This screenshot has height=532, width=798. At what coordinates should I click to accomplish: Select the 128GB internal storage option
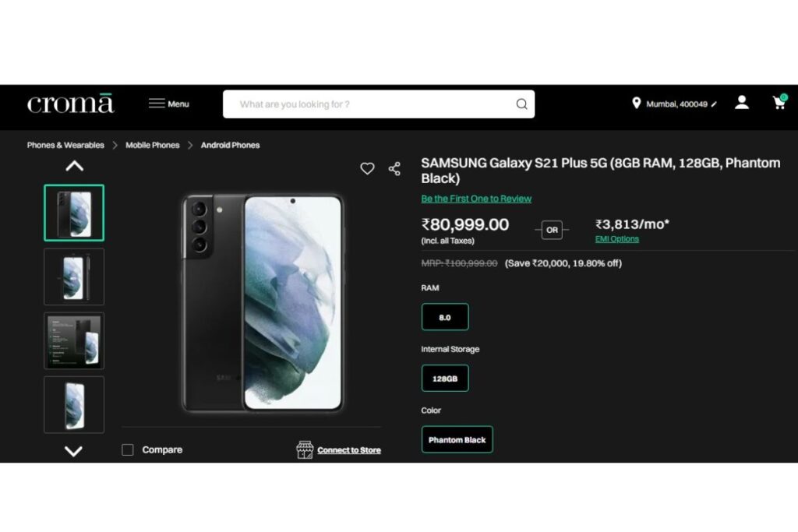click(x=445, y=379)
